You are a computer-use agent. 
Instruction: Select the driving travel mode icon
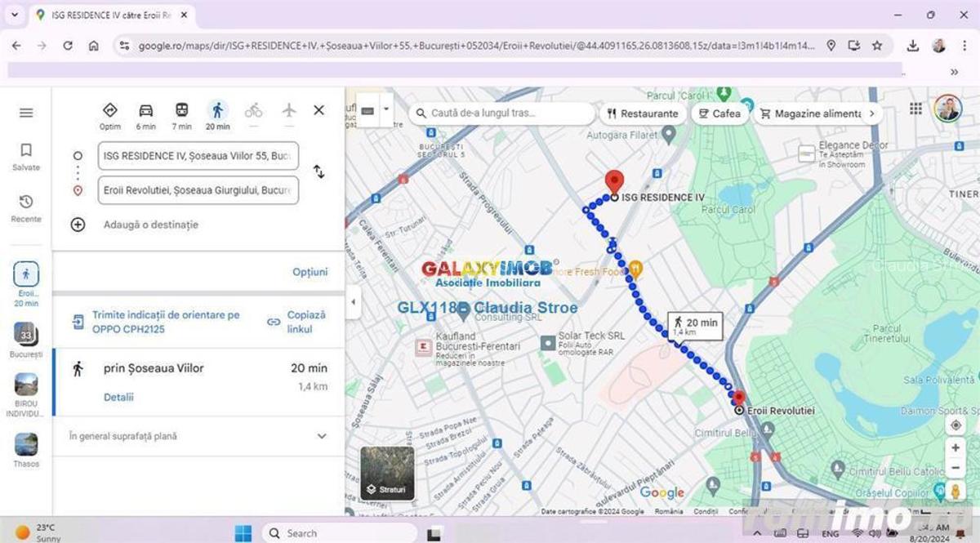pos(145,111)
